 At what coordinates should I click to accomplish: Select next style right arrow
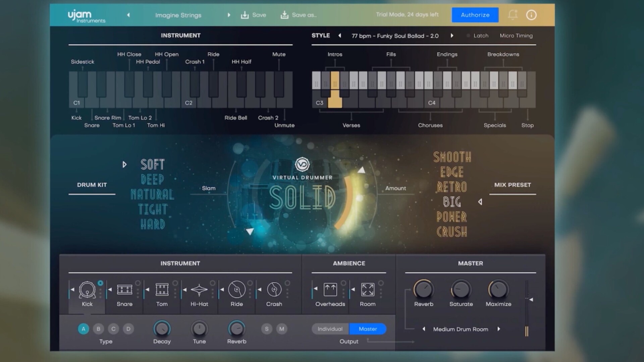[x=452, y=36]
